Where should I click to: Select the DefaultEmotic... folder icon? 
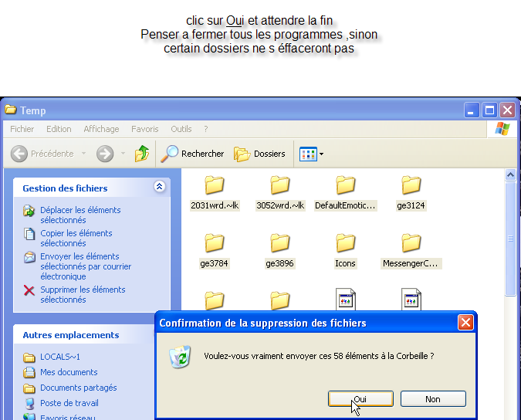(x=345, y=185)
